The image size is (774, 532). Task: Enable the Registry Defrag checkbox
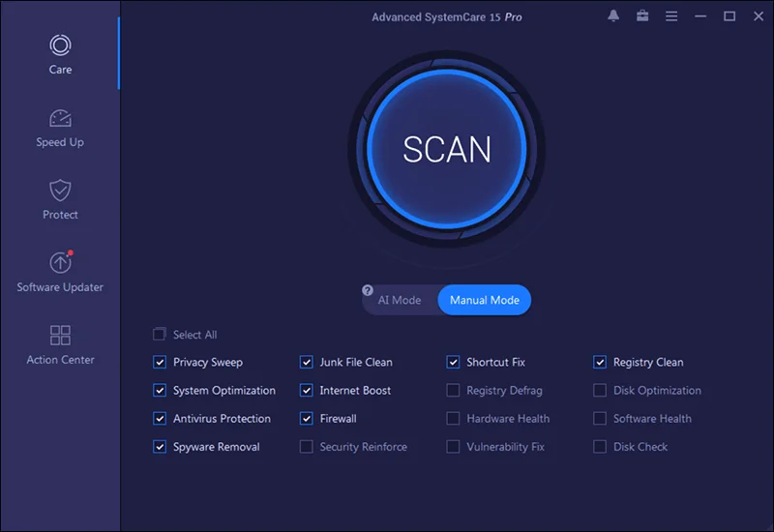(x=453, y=391)
